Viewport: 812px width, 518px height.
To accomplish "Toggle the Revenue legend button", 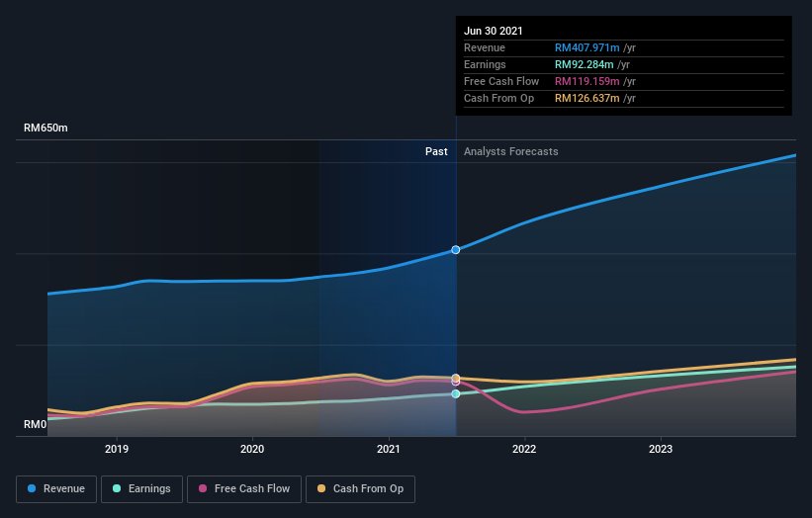I will click(x=56, y=489).
